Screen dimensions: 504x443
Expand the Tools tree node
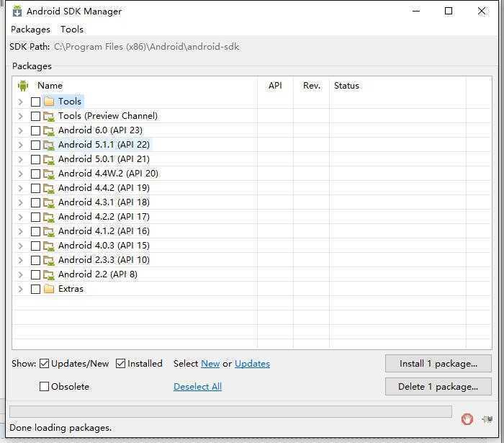21,102
